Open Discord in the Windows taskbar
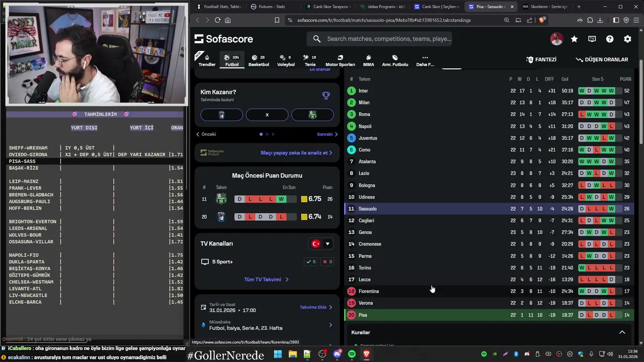Image resolution: width=644 pixels, height=362 pixels. [337, 354]
